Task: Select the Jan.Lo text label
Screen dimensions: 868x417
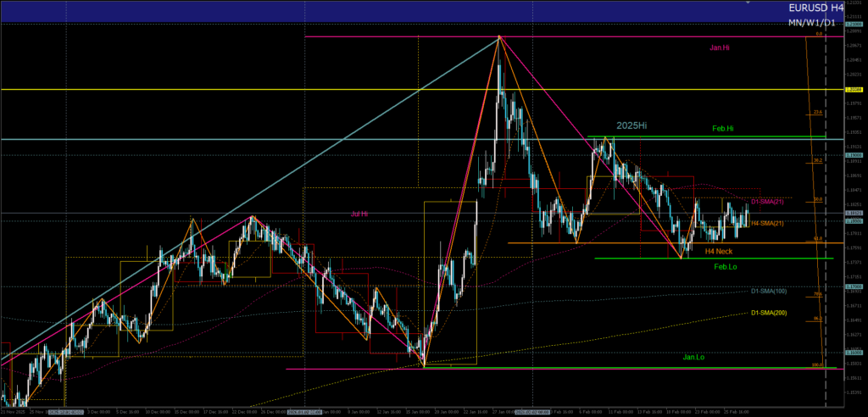Action: point(693,358)
